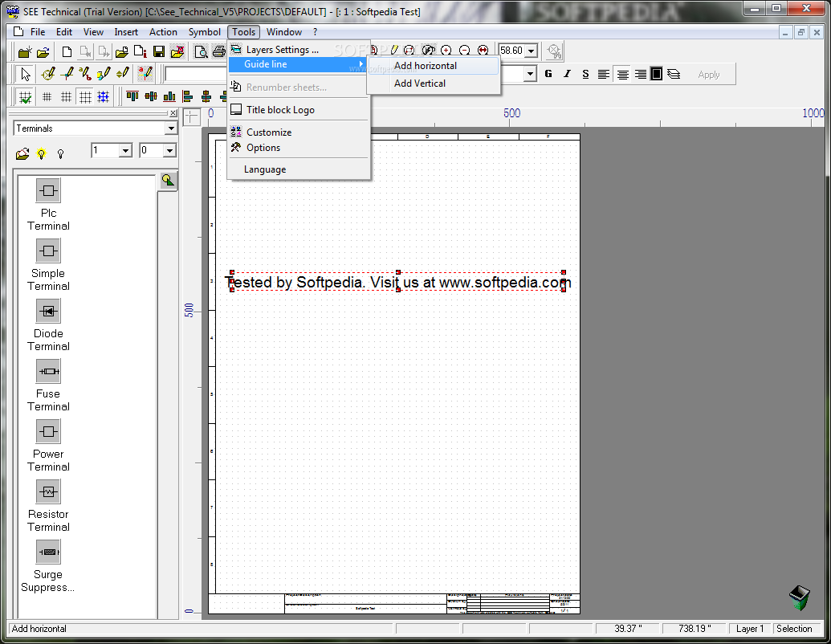
Task: Click the new project folder icon
Action: click(24, 51)
